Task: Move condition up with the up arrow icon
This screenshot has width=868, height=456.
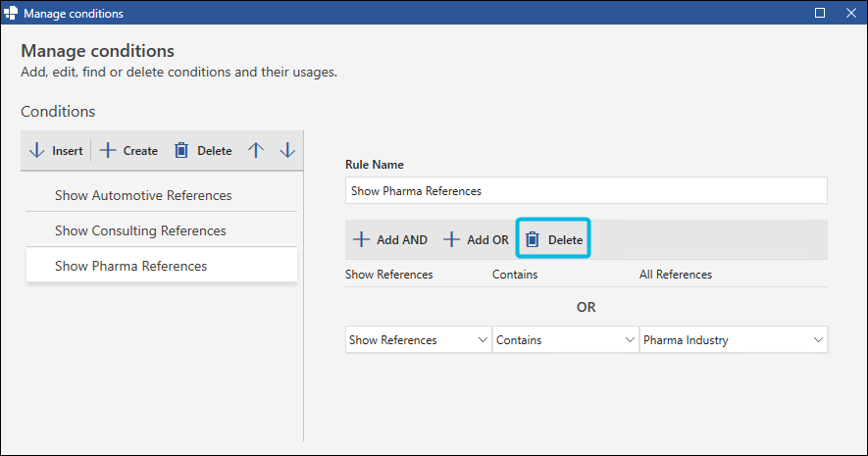Action: coord(256,150)
